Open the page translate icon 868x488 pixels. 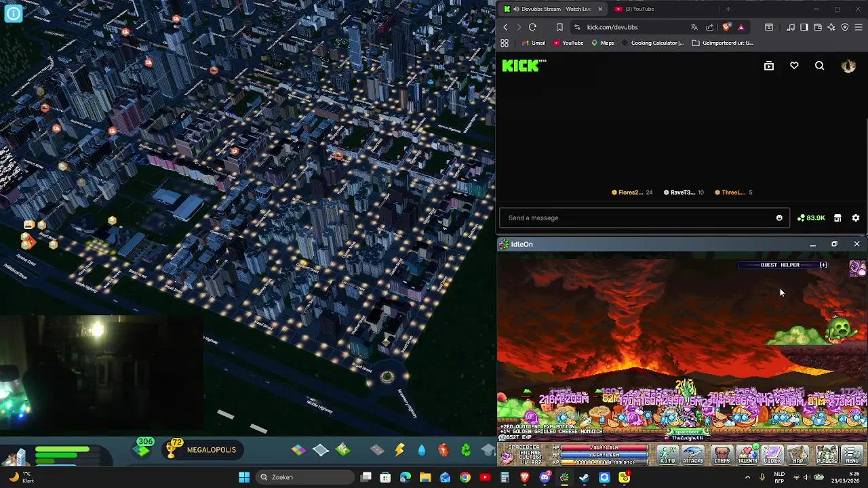point(694,27)
